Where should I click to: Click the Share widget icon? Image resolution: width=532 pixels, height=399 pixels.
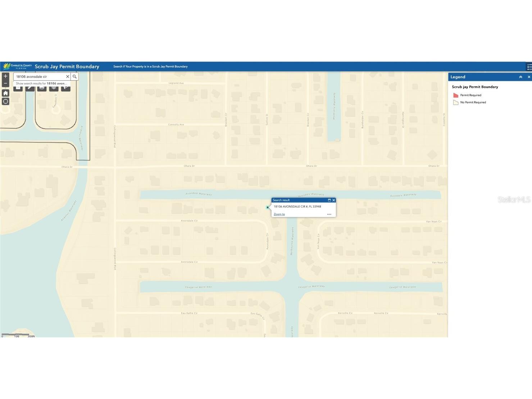click(65, 88)
